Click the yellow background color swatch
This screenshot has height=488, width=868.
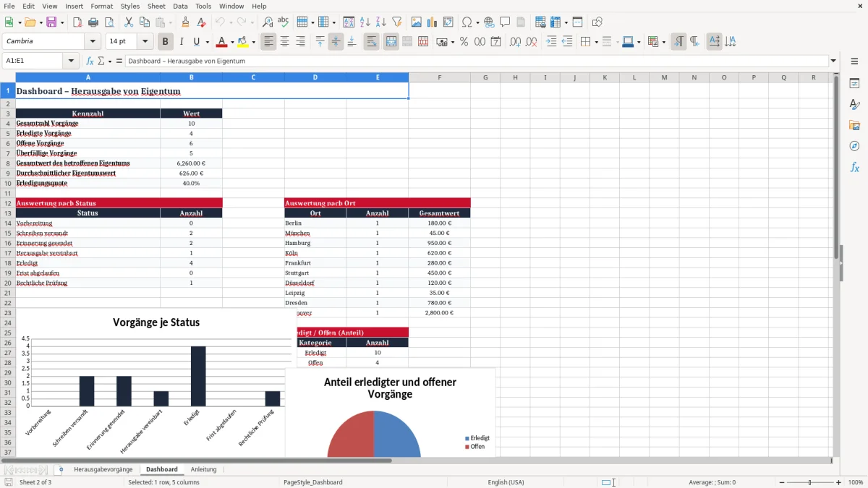[243, 42]
